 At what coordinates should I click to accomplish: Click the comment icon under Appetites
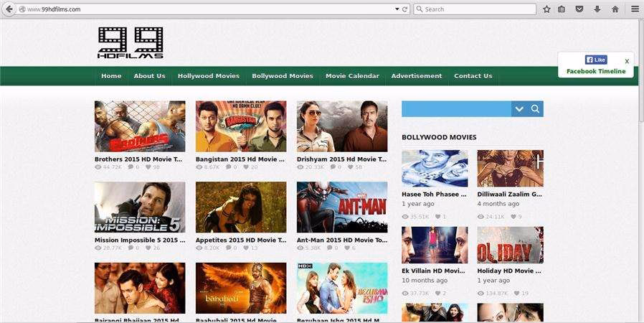229,248
